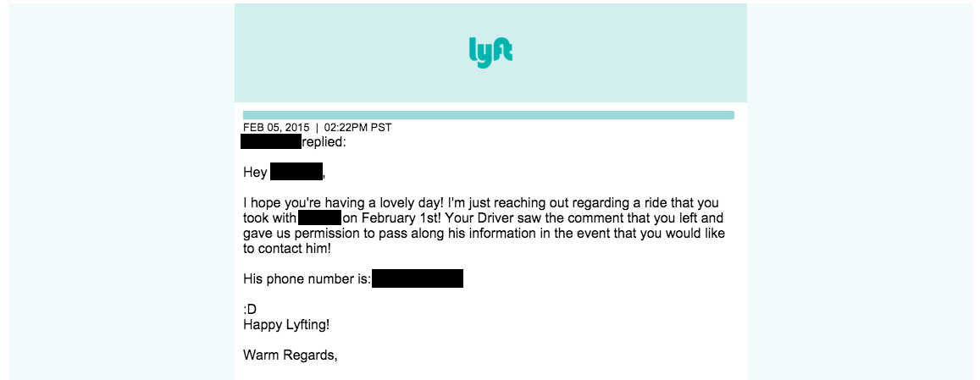
Task: Click the Lyft logo in header
Action: (490, 52)
